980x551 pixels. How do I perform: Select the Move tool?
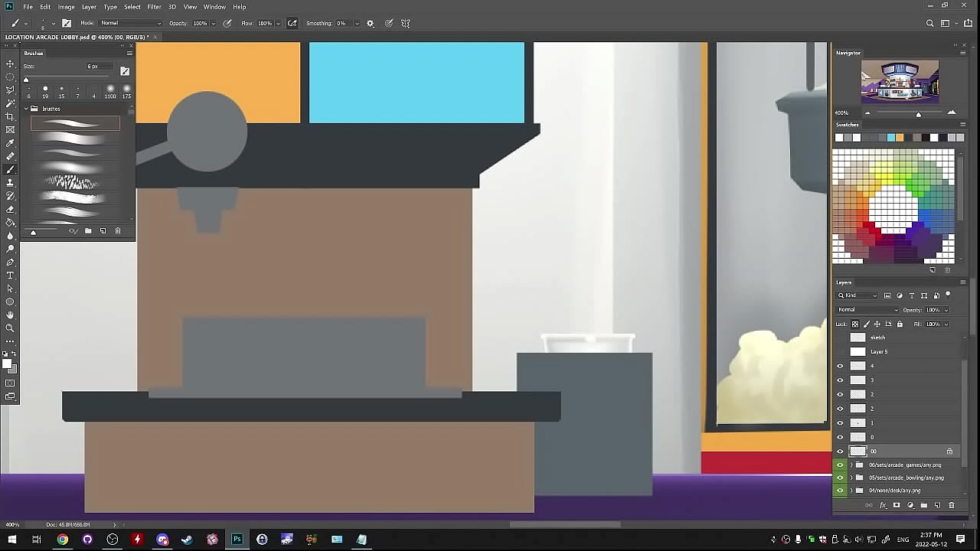click(x=10, y=64)
